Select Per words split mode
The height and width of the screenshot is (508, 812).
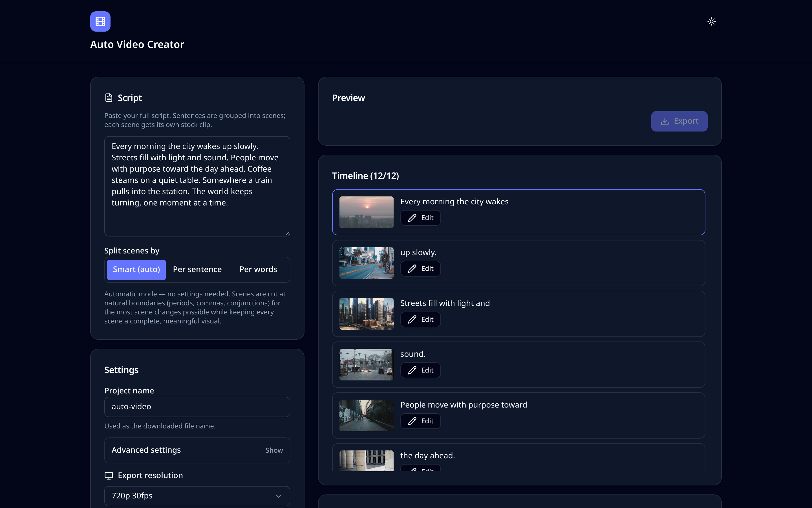click(258, 270)
